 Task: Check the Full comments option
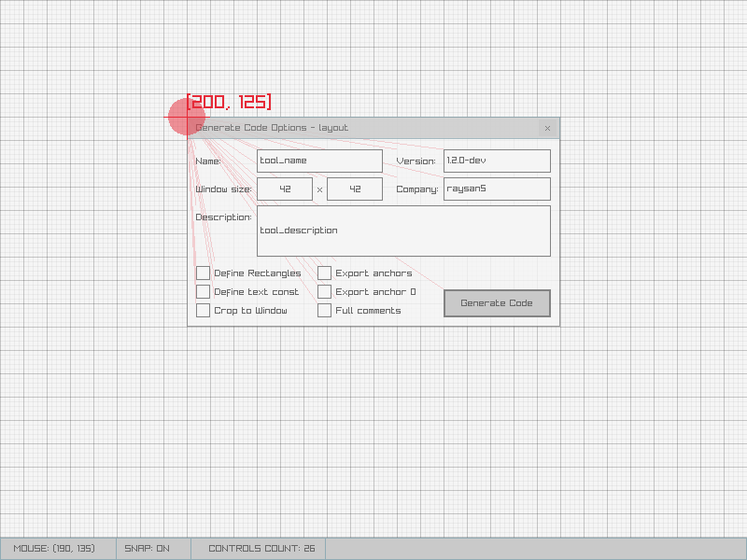click(325, 311)
